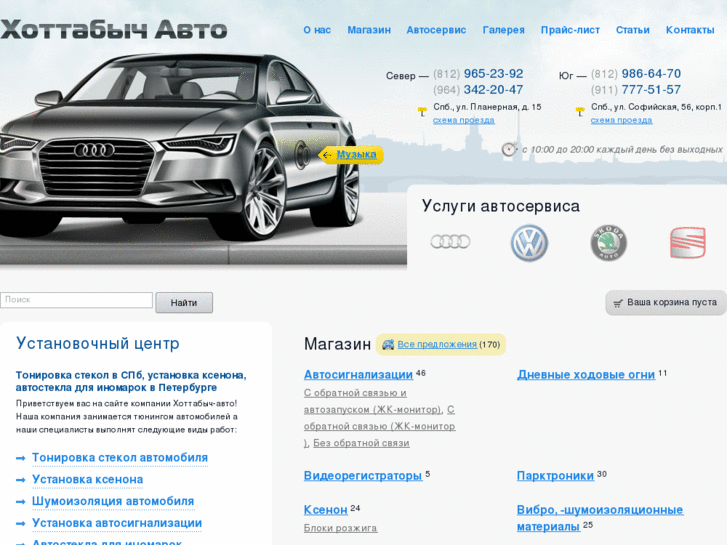
Task: Open Шумоизоляция автомобиля link
Action: pyautogui.click(x=113, y=501)
